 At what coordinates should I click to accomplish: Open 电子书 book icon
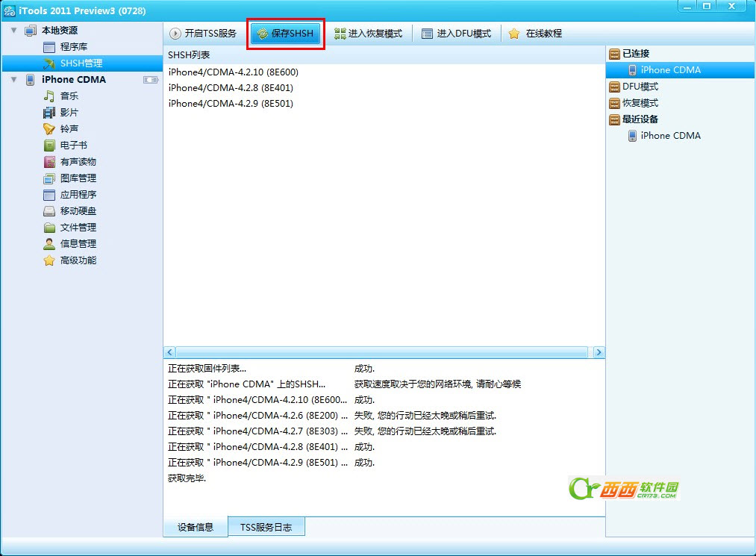tap(49, 145)
